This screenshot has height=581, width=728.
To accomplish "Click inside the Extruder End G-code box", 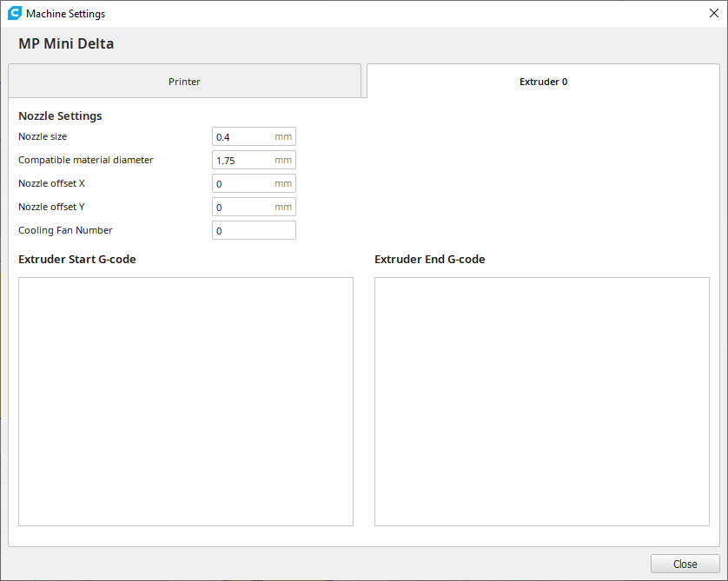I will point(542,401).
